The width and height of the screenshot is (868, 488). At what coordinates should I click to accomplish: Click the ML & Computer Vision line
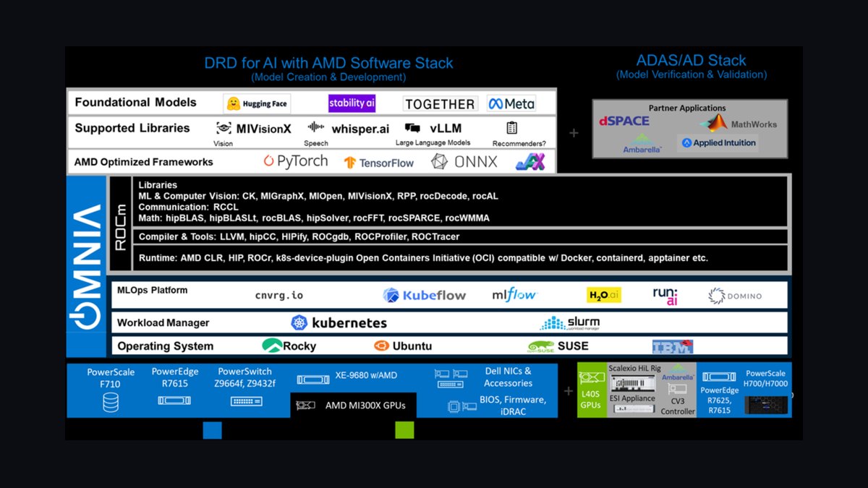point(318,196)
